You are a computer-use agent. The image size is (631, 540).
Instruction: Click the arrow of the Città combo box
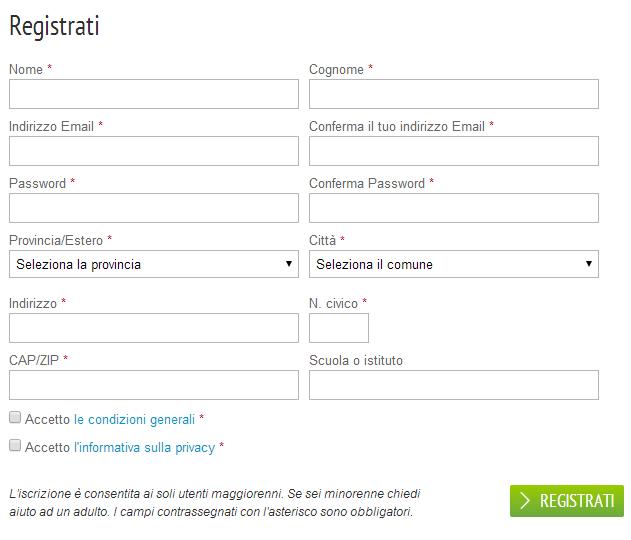click(589, 264)
